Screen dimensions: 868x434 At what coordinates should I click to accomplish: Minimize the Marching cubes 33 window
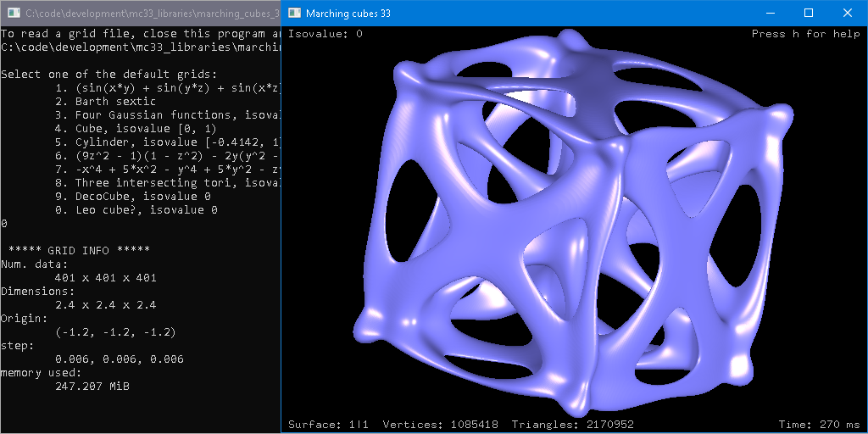[x=770, y=13]
